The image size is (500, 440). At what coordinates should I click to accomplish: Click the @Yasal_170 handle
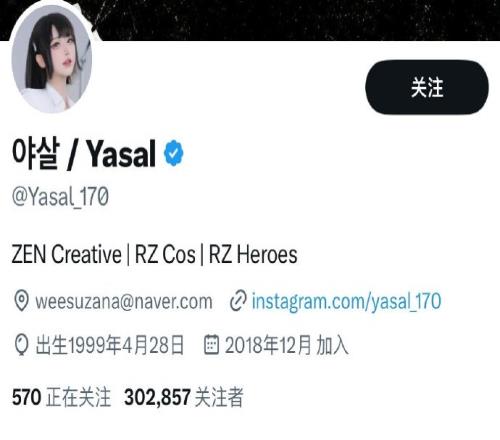point(60,197)
